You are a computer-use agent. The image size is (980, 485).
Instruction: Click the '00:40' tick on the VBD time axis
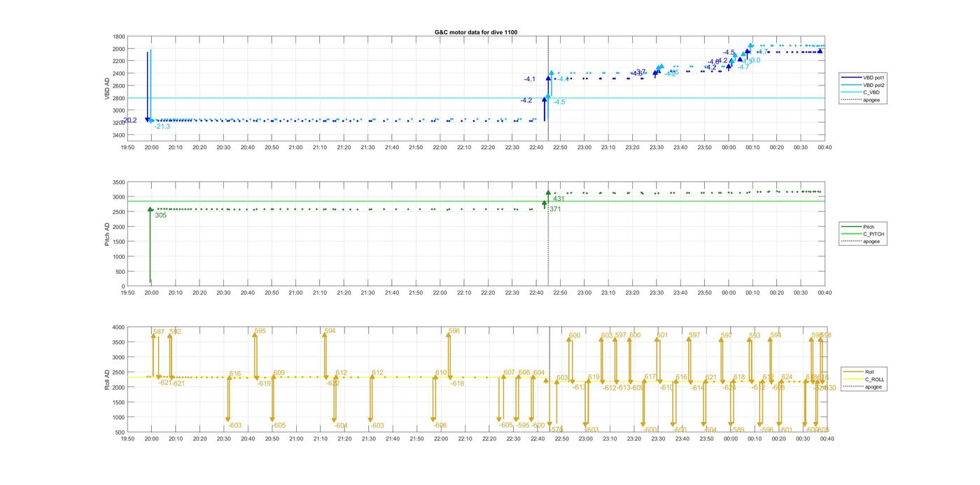[825, 148]
